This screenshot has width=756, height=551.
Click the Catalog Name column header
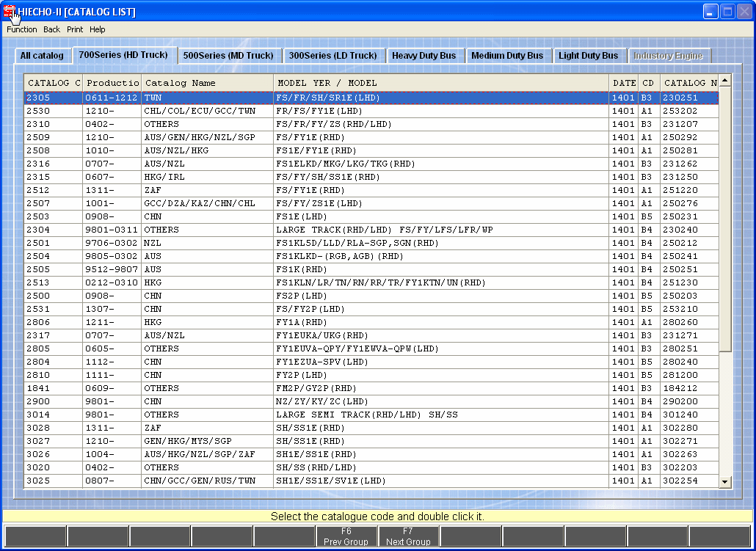207,83
